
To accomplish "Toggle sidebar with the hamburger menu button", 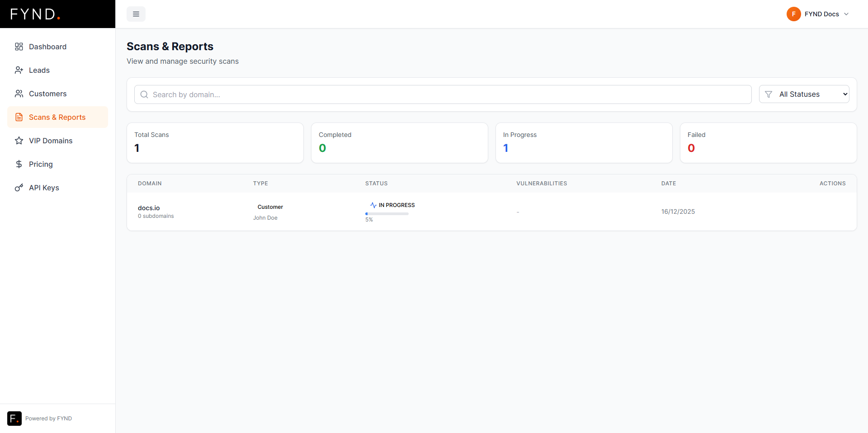I will (x=136, y=14).
